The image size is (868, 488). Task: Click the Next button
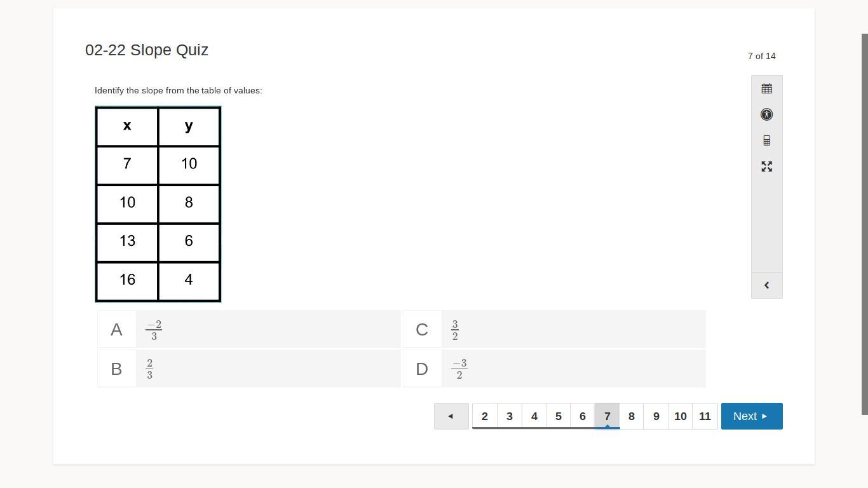751,416
